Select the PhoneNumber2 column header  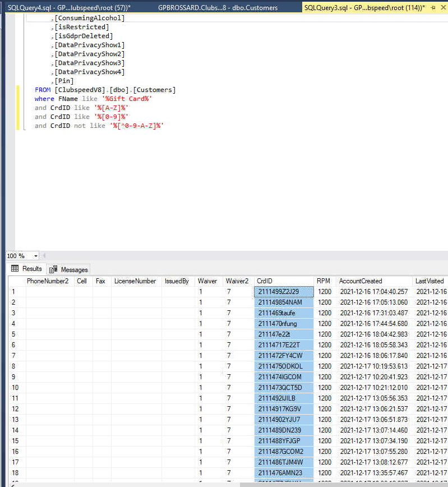(48, 281)
